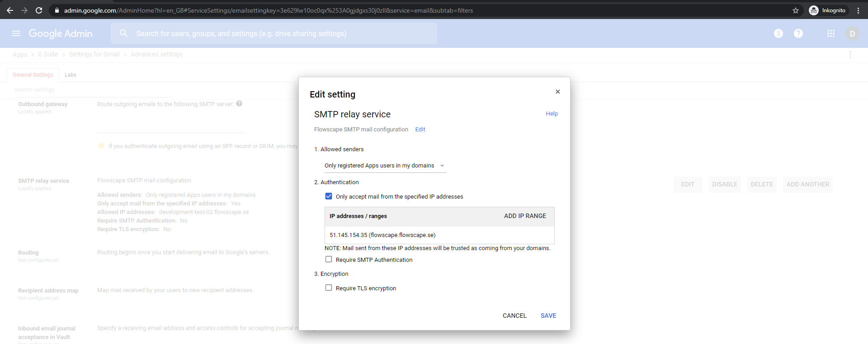Click ADD ANOTHER relay setting
The width and height of the screenshot is (868, 344).
tap(808, 184)
